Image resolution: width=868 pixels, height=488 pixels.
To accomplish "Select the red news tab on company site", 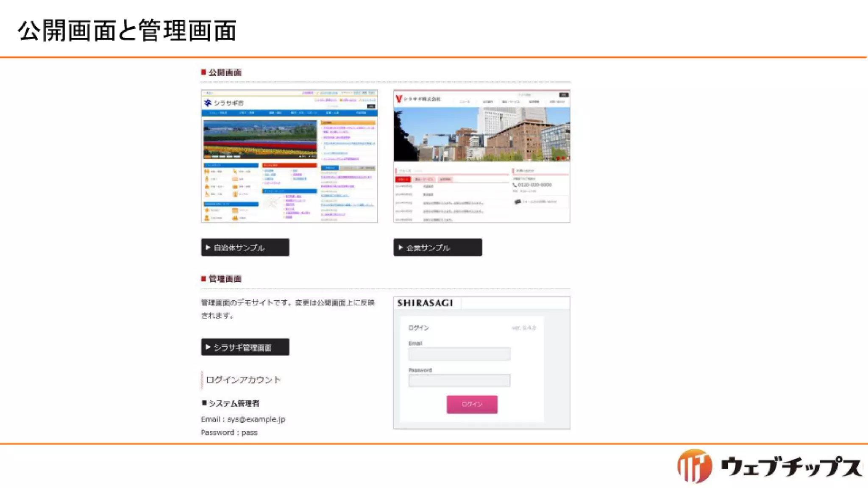I will coord(403,180).
